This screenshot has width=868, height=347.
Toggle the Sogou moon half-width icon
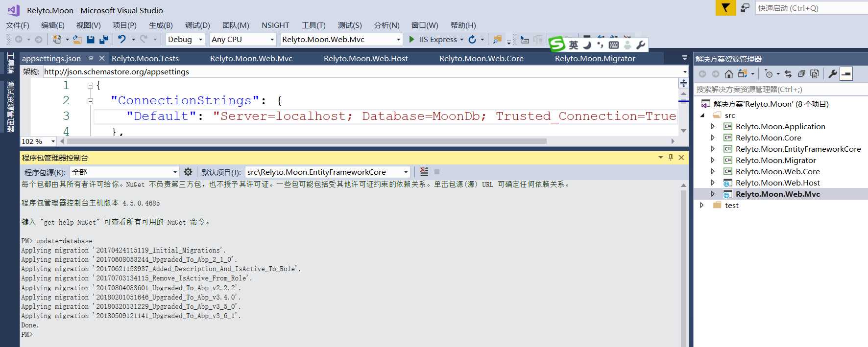(x=587, y=45)
